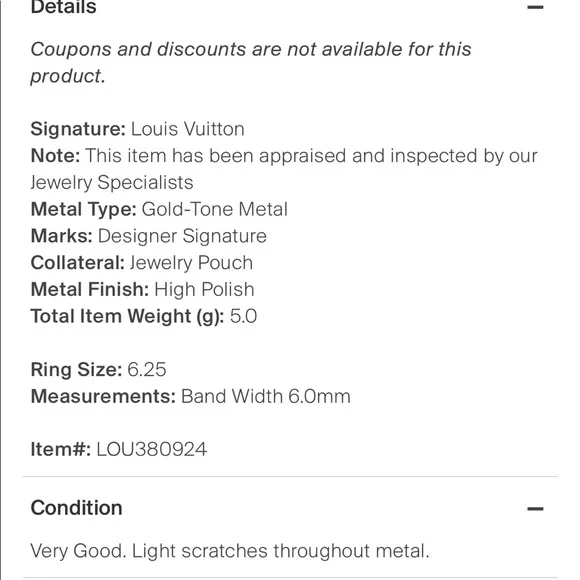Click the Jewelry Specialists note text
This screenshot has width=580, height=580.
click(x=112, y=182)
